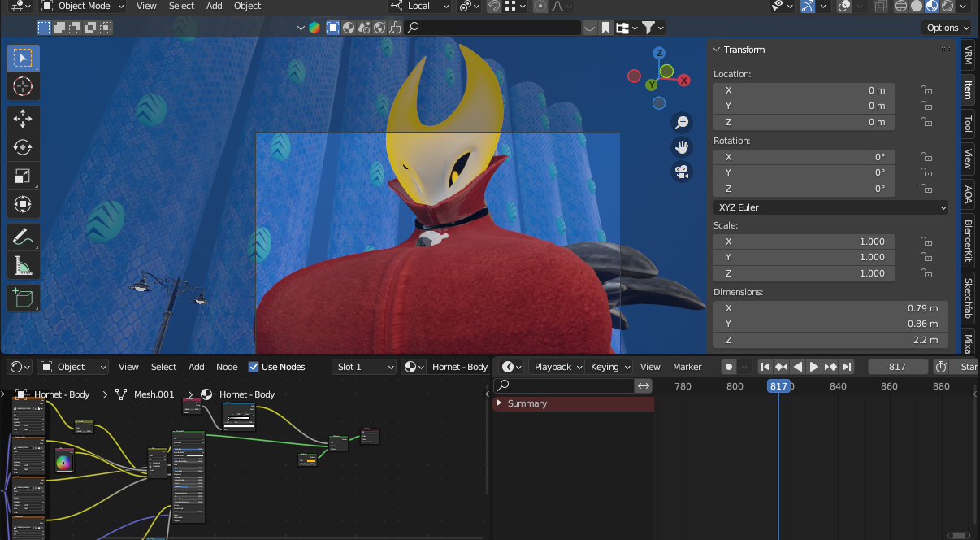This screenshot has height=540, width=980.
Task: Switch to the BlenderKit sidebar tab
Action: click(x=968, y=241)
